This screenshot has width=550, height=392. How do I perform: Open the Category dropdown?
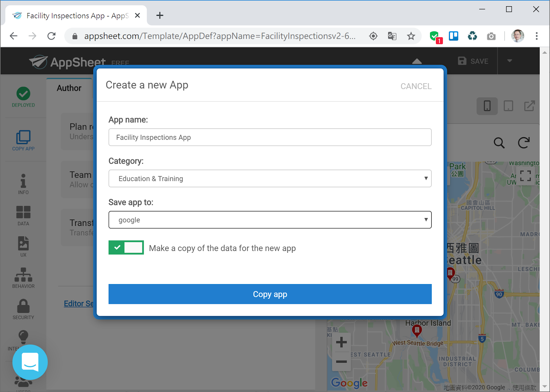pyautogui.click(x=270, y=178)
